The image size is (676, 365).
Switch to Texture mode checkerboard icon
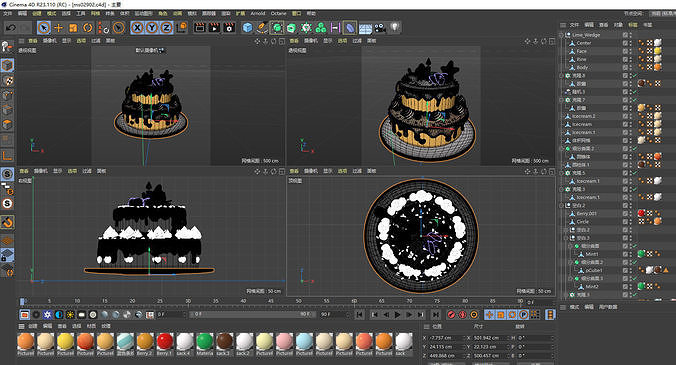7,81
